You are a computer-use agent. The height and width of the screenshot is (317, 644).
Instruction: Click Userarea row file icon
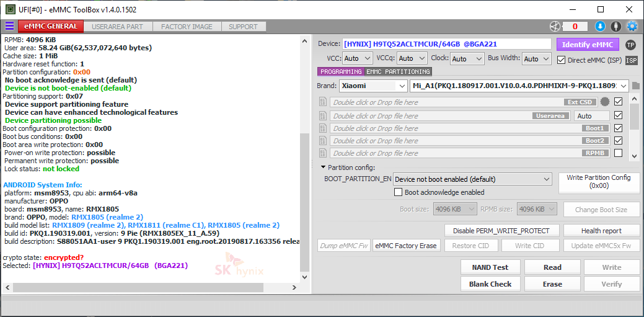[322, 115]
